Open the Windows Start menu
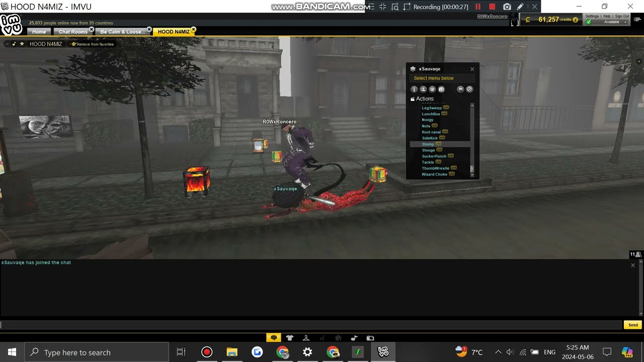644x362 pixels. coord(12,352)
